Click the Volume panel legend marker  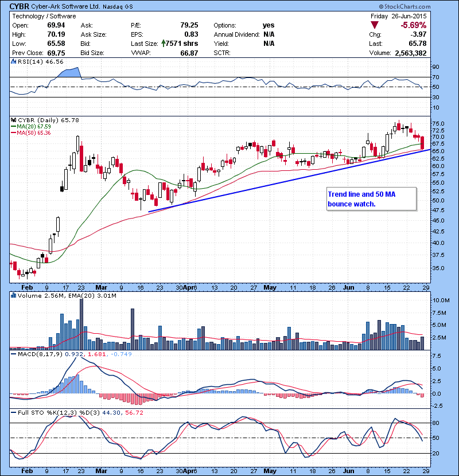point(12,295)
